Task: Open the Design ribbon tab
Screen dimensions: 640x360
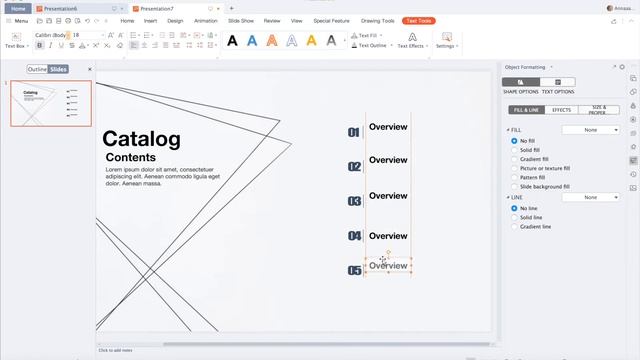Action: pos(175,21)
